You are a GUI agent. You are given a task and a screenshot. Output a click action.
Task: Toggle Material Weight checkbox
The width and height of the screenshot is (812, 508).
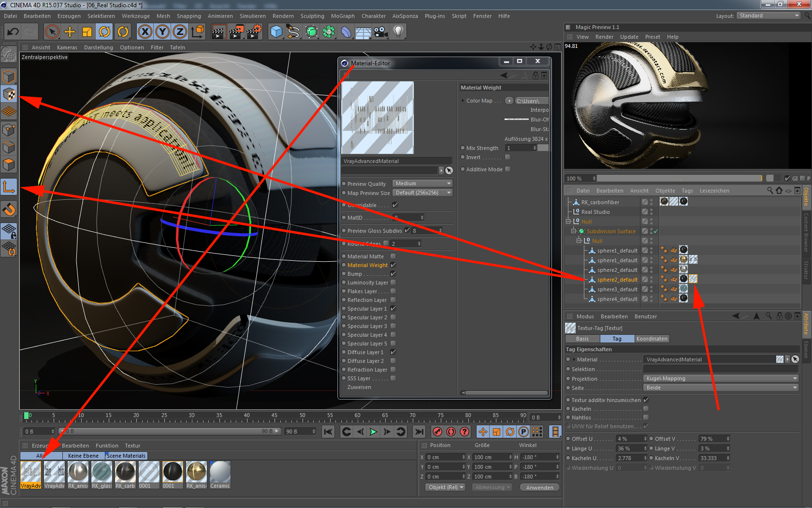(x=393, y=265)
